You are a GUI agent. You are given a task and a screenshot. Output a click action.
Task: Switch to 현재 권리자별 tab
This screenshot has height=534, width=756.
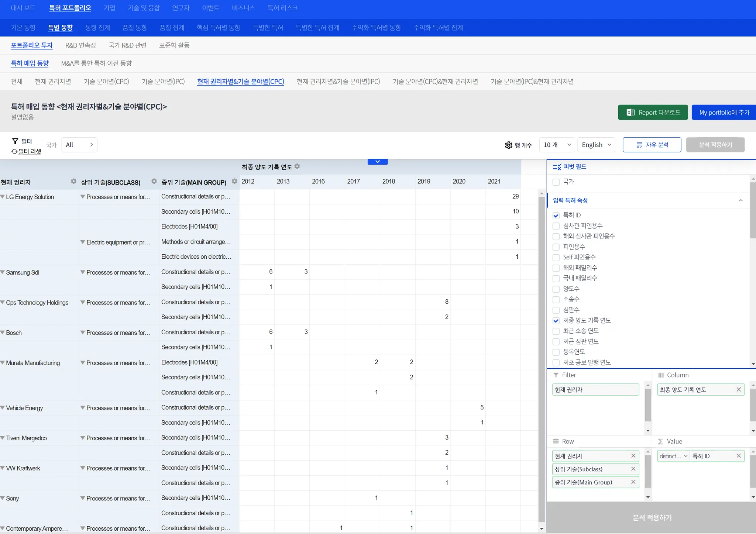[53, 82]
